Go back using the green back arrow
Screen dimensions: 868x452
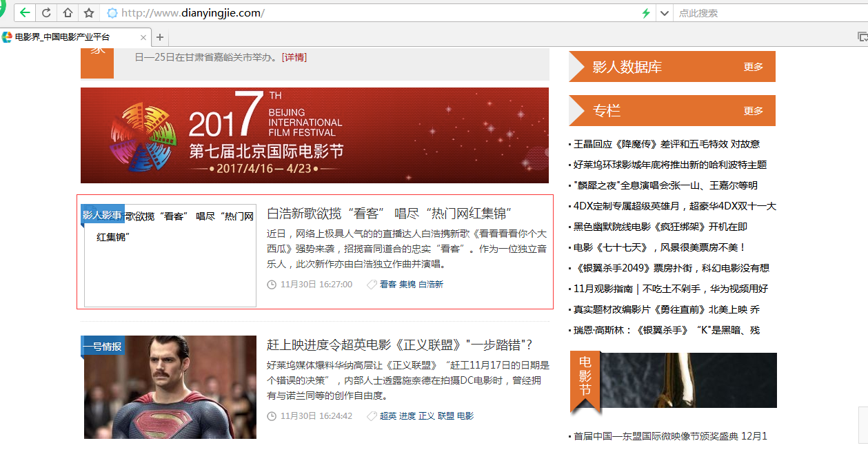26,12
